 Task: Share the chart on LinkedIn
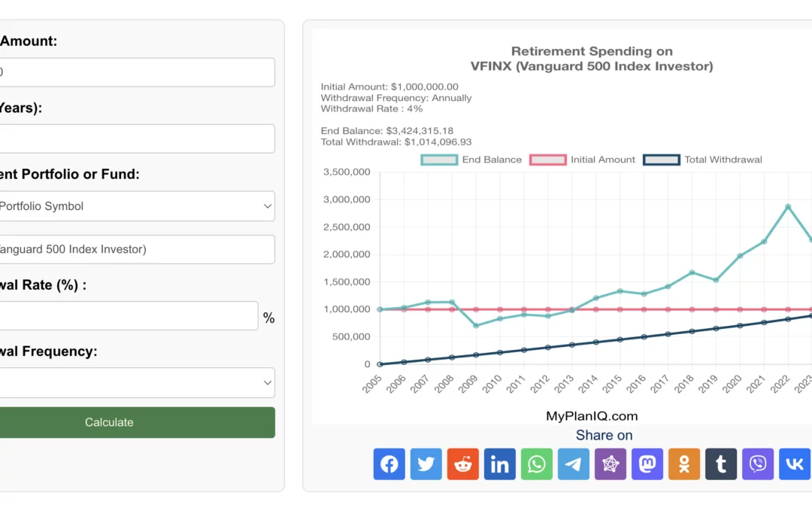pos(500,464)
